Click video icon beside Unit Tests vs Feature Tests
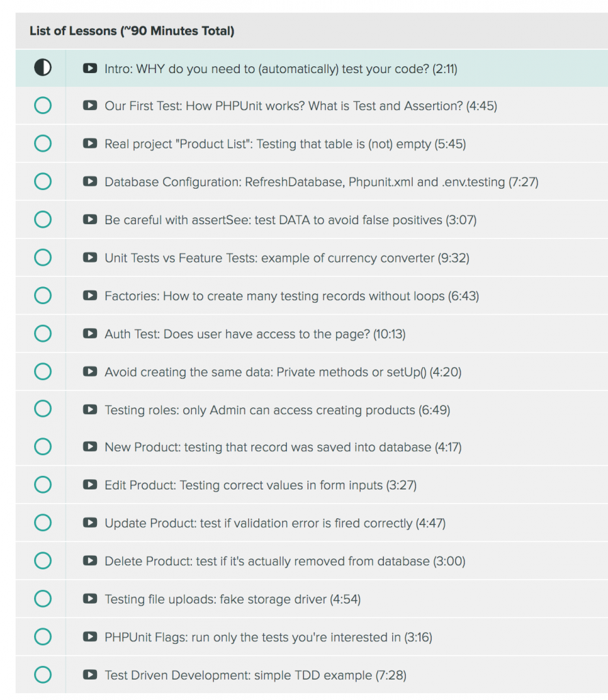Image resolution: width=608 pixels, height=700 pixels. tap(89, 258)
